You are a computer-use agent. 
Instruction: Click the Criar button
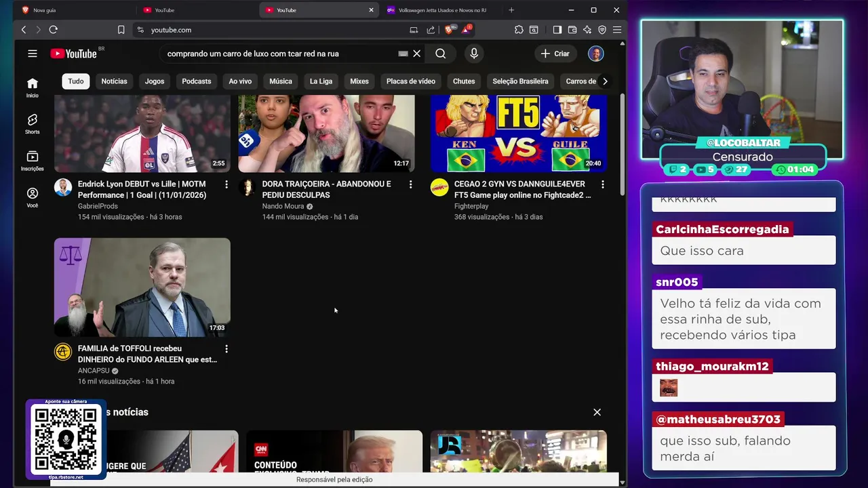pos(555,54)
